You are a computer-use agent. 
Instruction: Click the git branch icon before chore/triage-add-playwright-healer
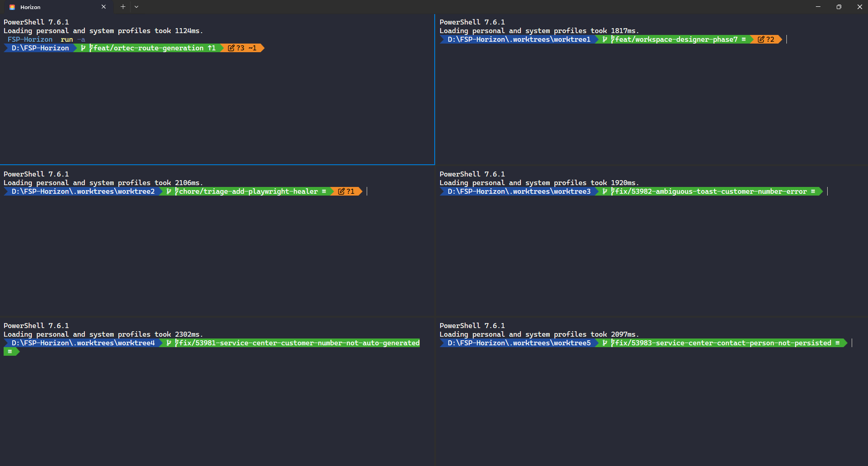point(169,191)
